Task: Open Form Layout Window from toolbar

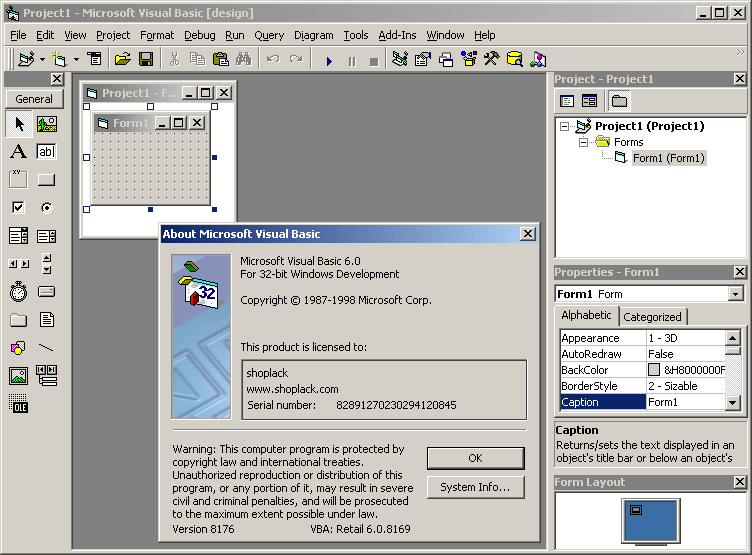Action: (x=446, y=59)
